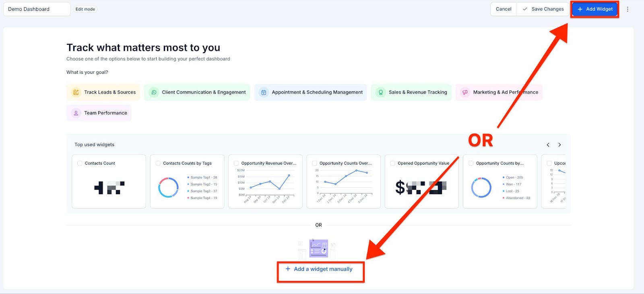
Task: Click the Track Leads & Sources icon
Action: [x=76, y=92]
